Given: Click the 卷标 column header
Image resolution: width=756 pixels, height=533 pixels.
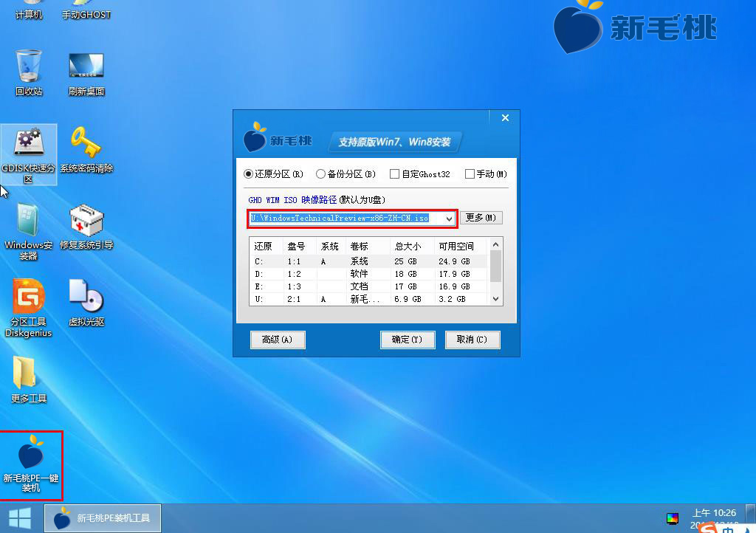Looking at the screenshot, I should [368, 247].
